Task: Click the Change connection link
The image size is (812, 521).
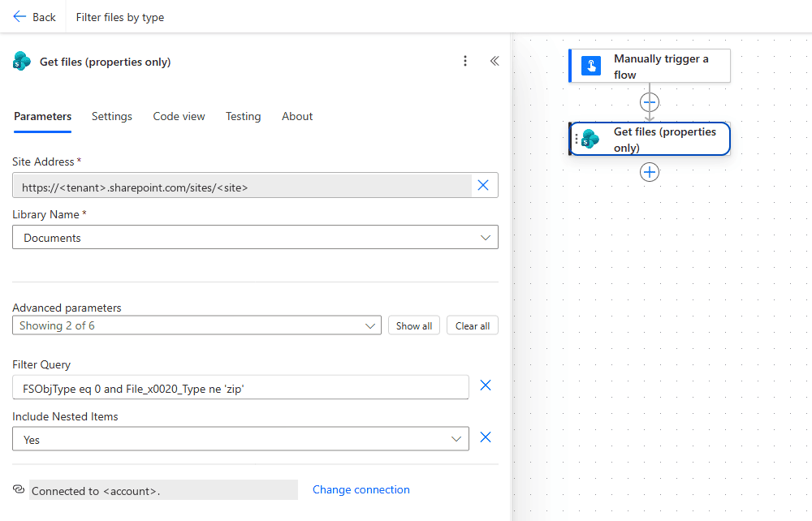Action: (x=361, y=489)
